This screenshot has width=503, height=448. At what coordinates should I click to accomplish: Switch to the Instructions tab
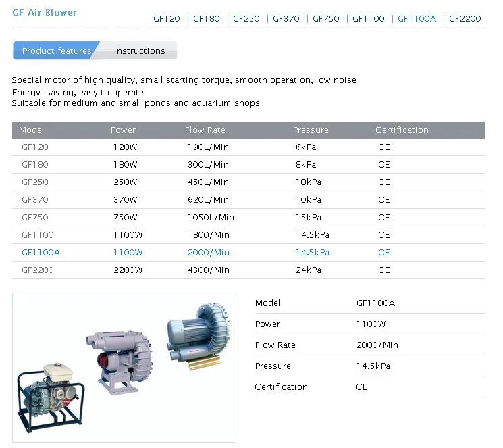coord(139,51)
